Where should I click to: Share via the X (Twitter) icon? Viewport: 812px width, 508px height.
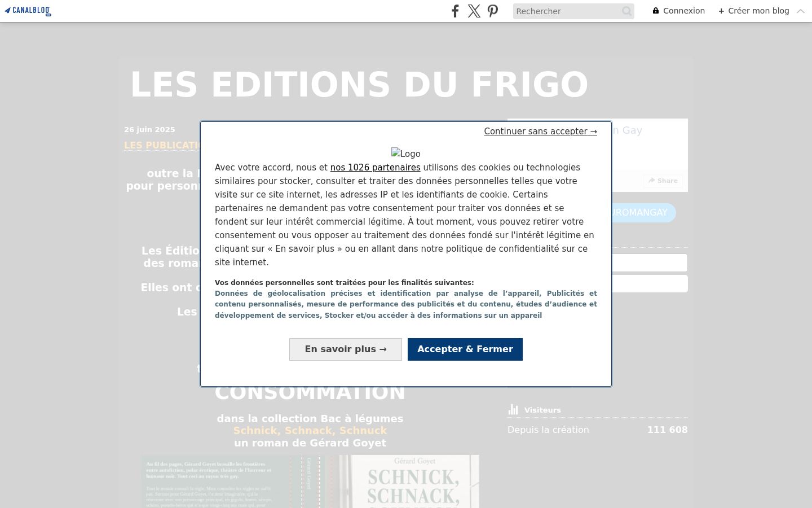click(474, 11)
